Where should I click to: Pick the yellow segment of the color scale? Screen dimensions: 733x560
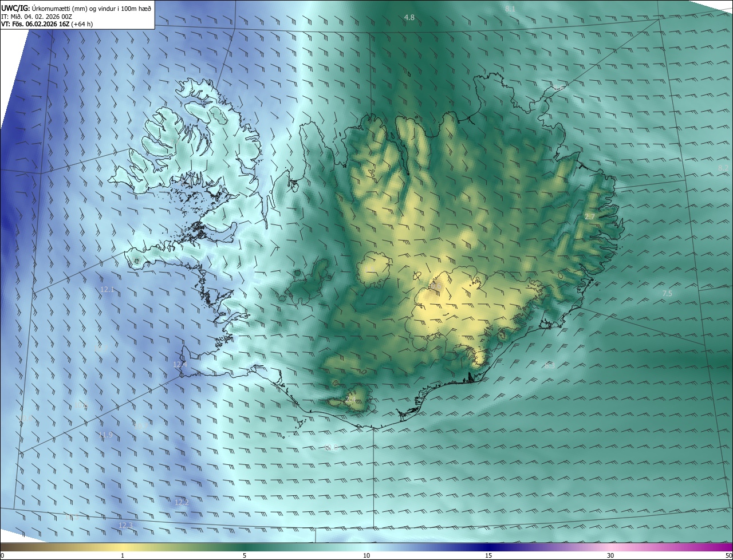click(123, 547)
